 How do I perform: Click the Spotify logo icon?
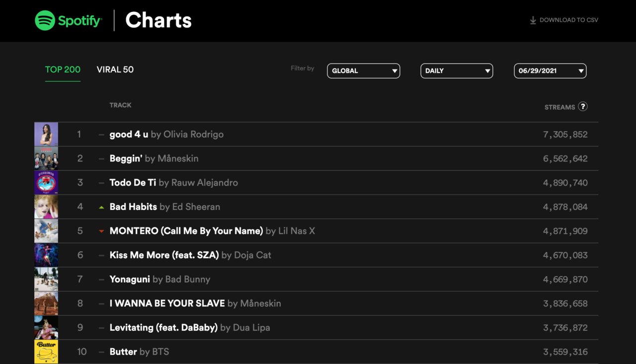click(45, 20)
